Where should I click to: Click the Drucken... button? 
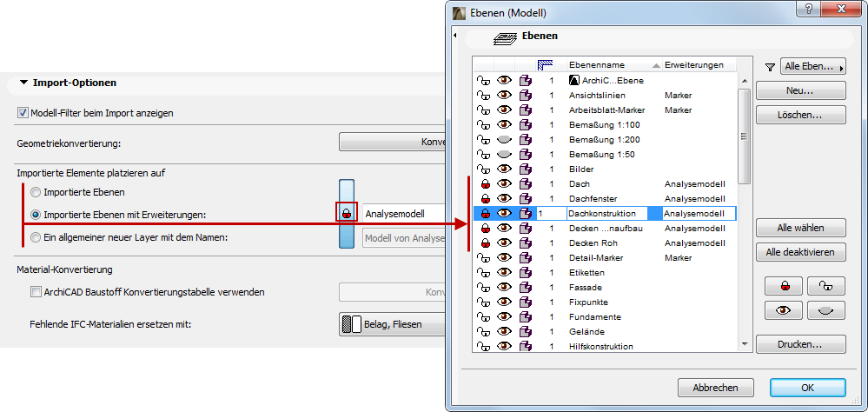click(800, 344)
